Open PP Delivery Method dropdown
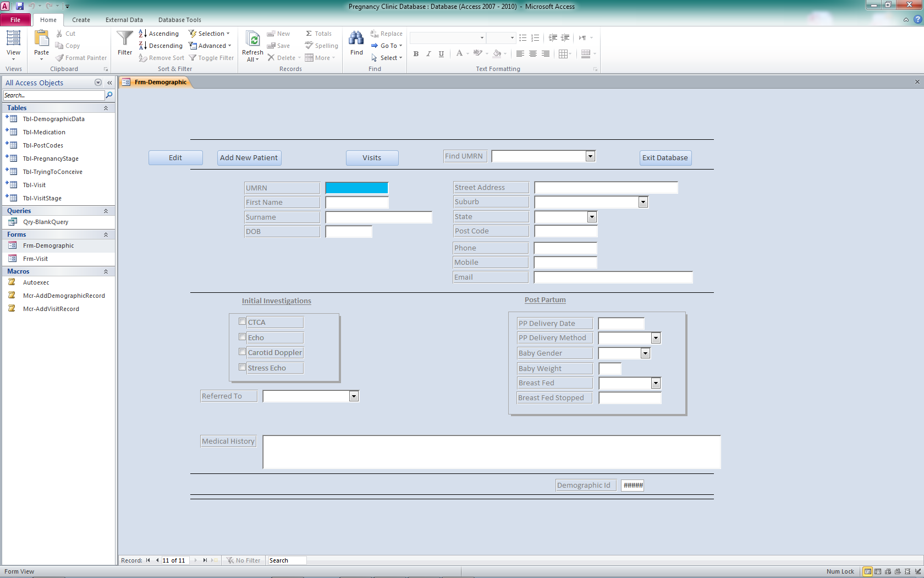Image resolution: width=924 pixels, height=578 pixels. click(x=656, y=338)
